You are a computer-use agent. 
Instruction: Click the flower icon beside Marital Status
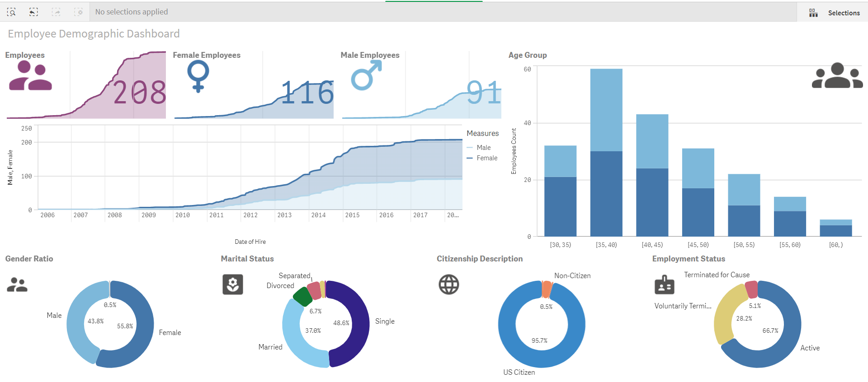(233, 284)
